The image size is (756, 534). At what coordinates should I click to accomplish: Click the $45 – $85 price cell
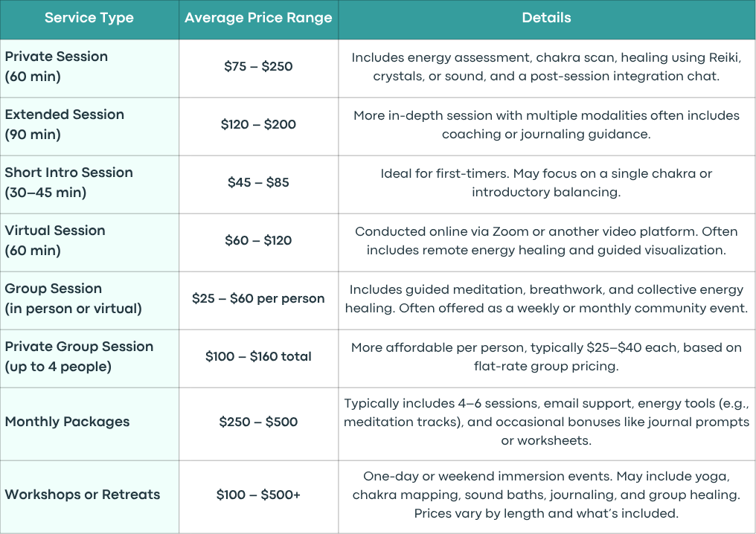258,184
